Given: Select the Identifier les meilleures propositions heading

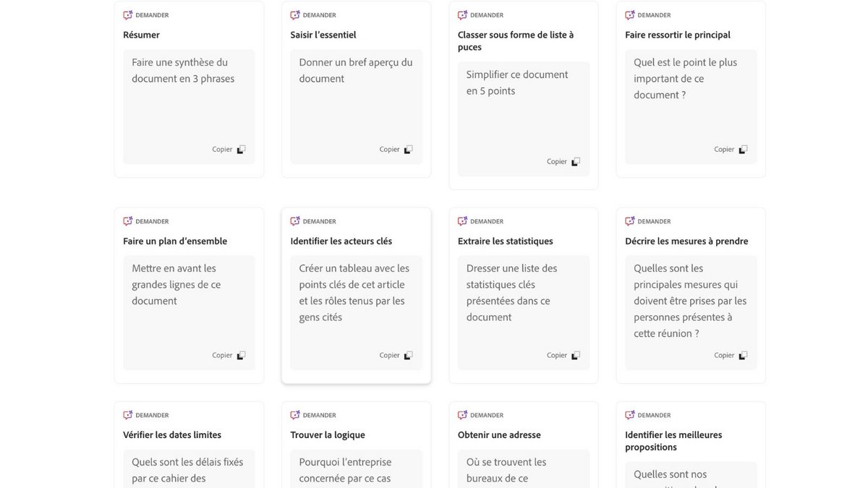Looking at the screenshot, I should coord(673,441).
